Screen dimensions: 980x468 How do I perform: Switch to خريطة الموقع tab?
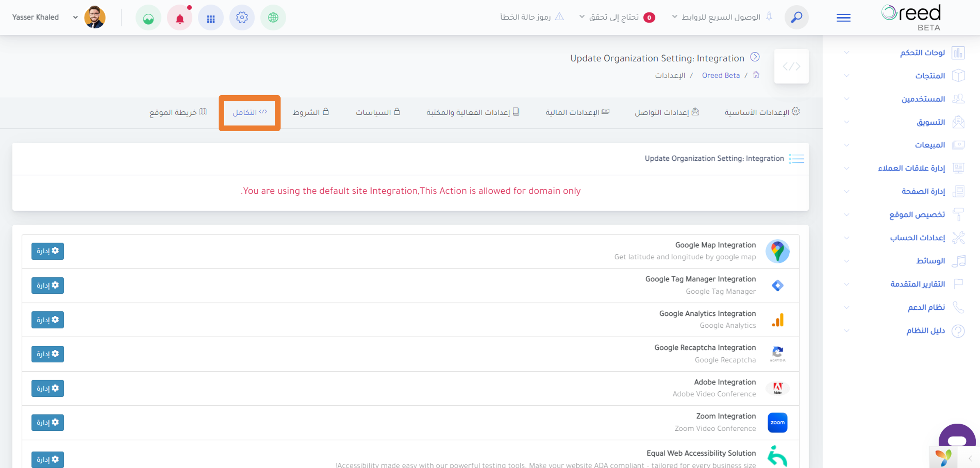[178, 112]
